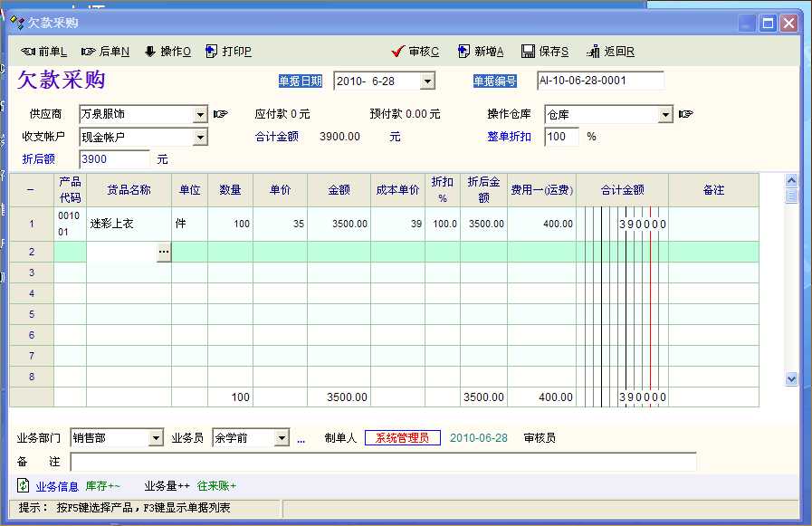Click the table scrollbar down arrow
Viewport: 812px width, 526px height.
791,379
